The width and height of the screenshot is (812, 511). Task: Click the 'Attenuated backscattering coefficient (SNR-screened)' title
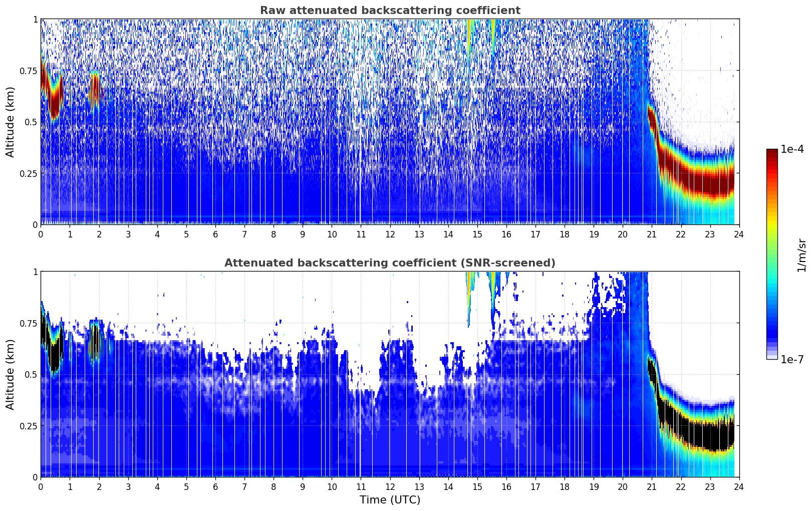(390, 263)
